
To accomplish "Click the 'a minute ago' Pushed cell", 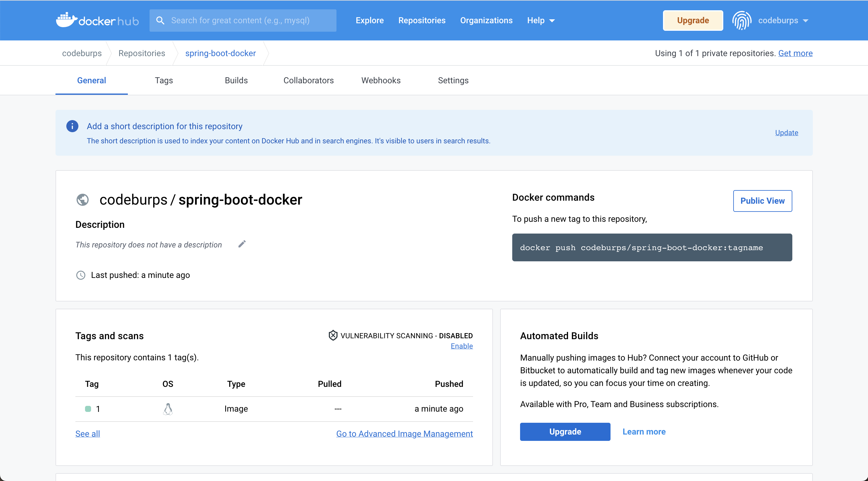I will click(x=439, y=409).
